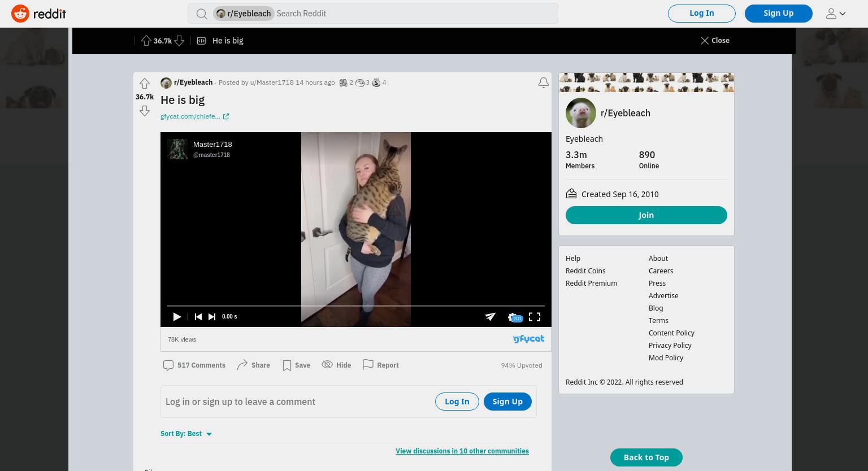
Task: Click the second award icon with count 3
Action: pos(359,82)
